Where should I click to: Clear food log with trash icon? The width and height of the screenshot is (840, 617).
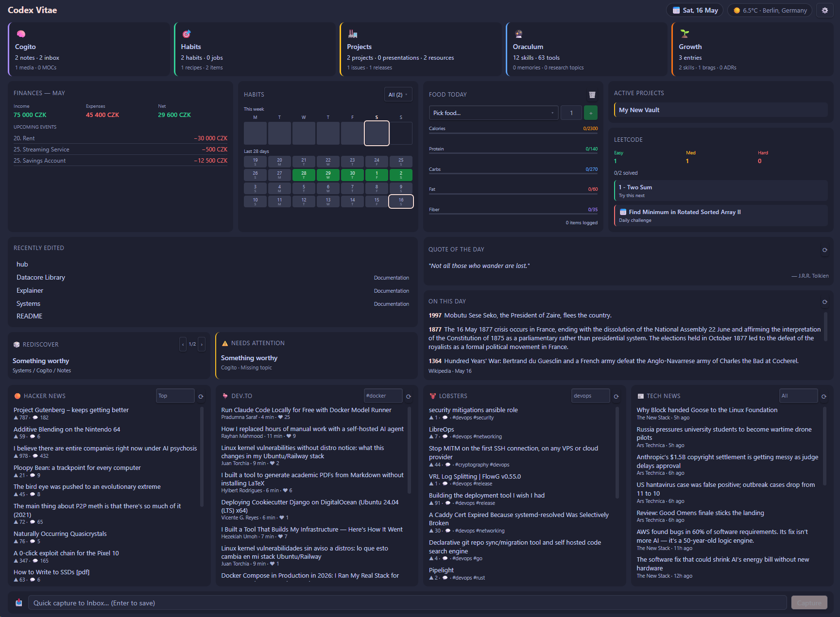[x=592, y=95]
